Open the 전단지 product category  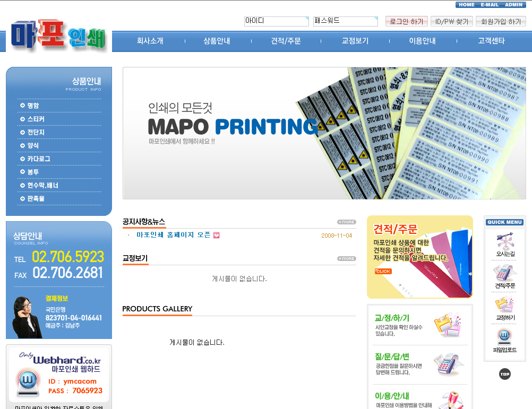tap(36, 132)
